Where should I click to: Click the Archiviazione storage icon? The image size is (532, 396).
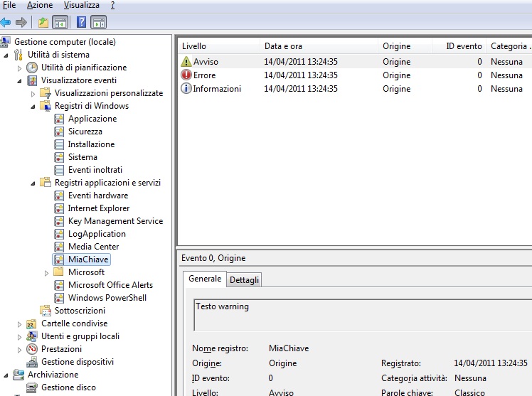(18, 375)
